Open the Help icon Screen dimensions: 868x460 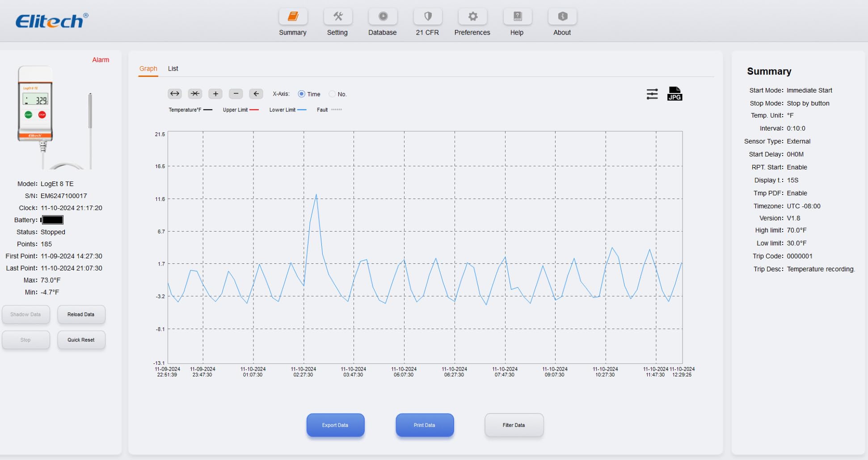click(517, 17)
